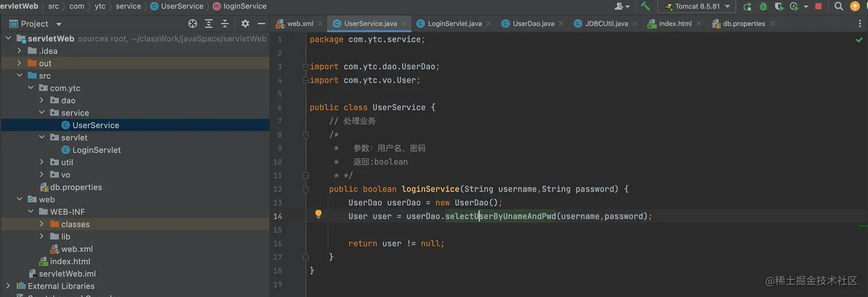Close the db.properties tab
Screen dimensions: 868x297
click(773, 24)
